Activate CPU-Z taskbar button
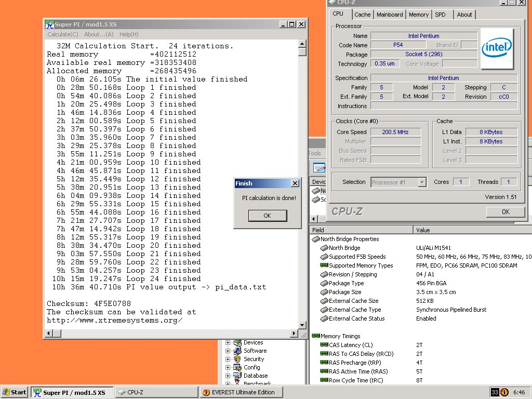 156,392
